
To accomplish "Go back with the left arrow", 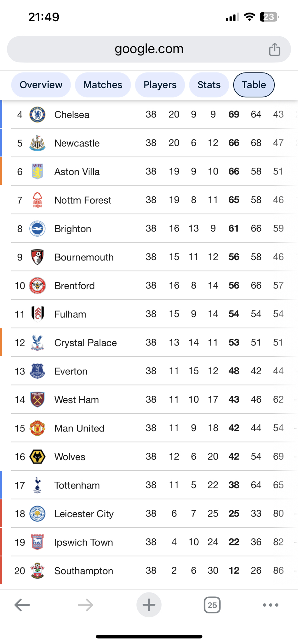I will [22, 605].
